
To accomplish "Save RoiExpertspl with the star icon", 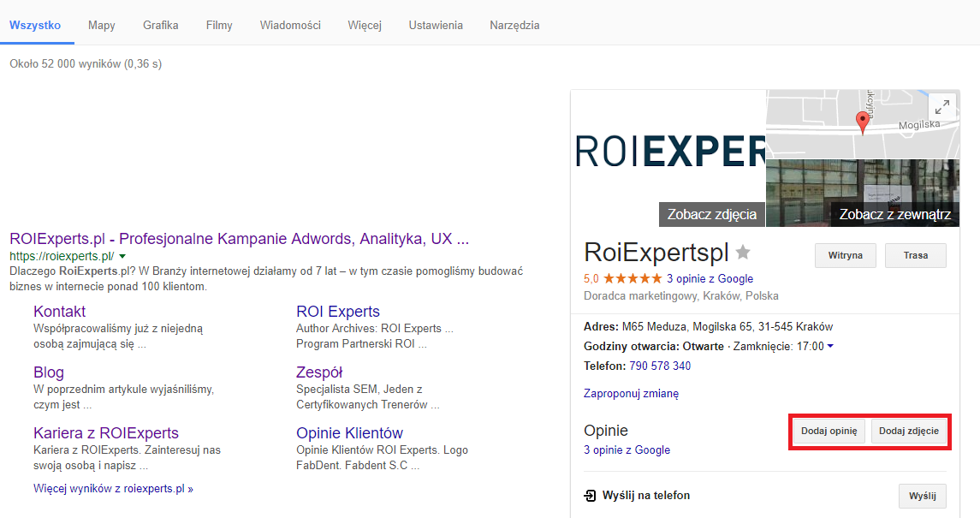I will pos(743,252).
